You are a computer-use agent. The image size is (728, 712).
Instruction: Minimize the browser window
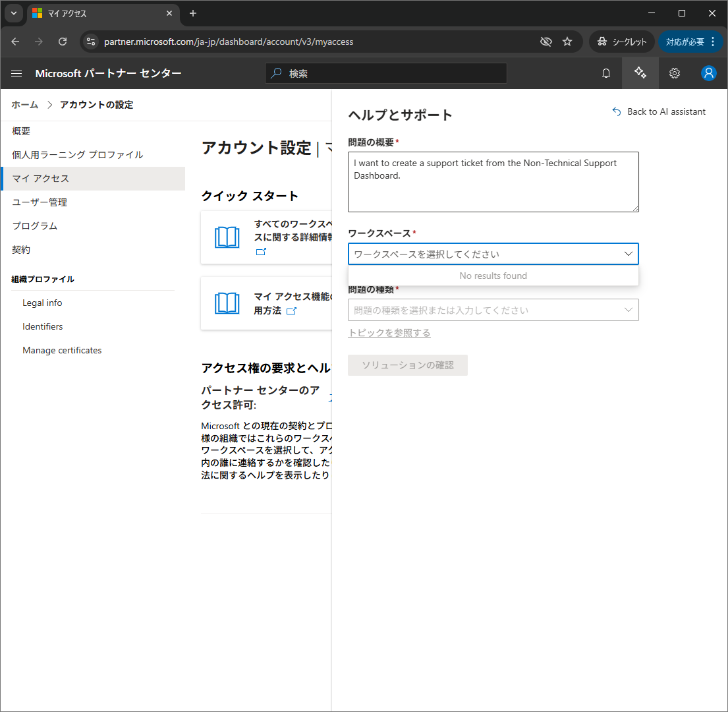(x=652, y=13)
